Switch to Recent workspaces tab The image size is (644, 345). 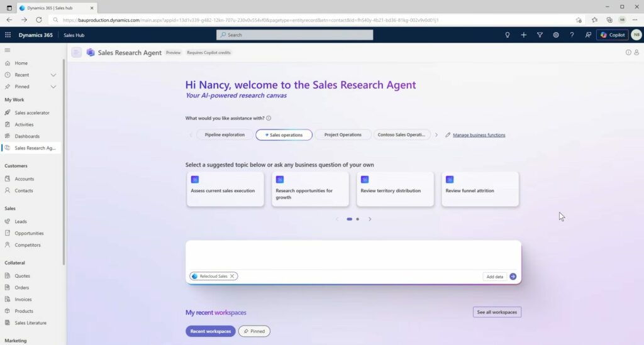(210, 331)
